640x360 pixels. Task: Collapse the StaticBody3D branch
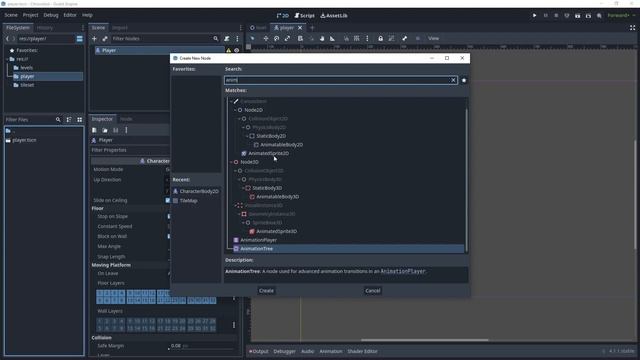pyautogui.click(x=243, y=188)
